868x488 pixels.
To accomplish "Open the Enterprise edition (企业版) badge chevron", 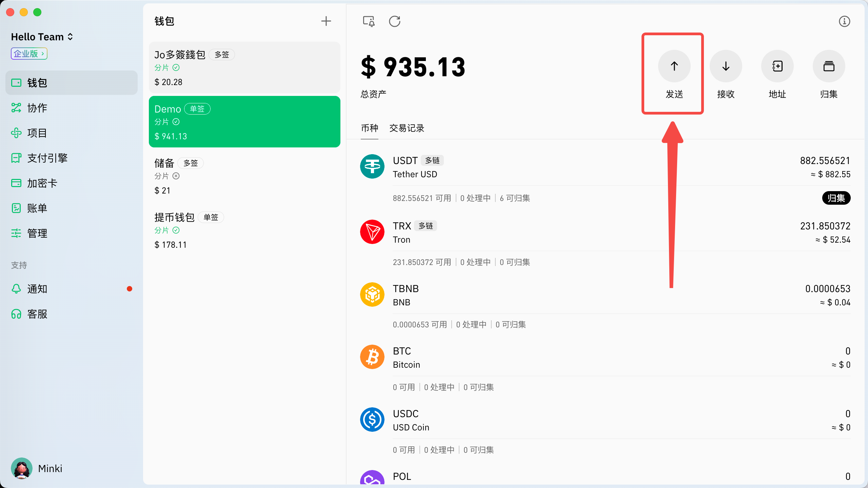I will pyautogui.click(x=42, y=54).
